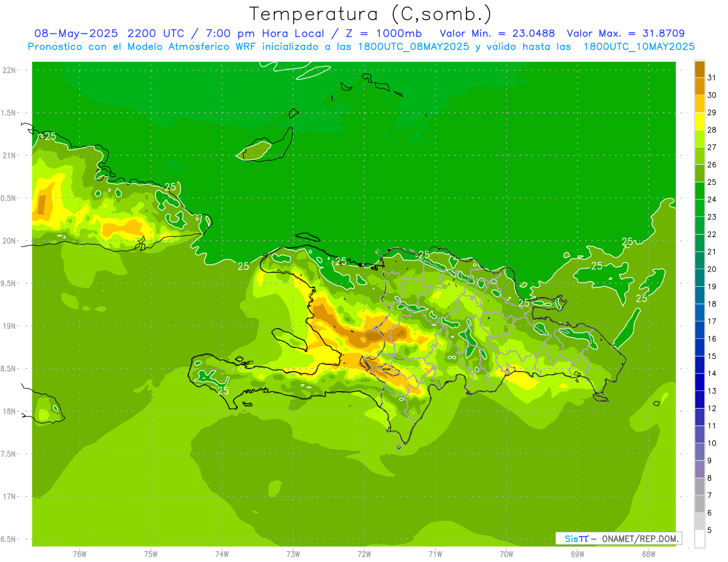The image size is (728, 562).
Task: Click the '72W' longitude axis label
Action: [x=364, y=554]
